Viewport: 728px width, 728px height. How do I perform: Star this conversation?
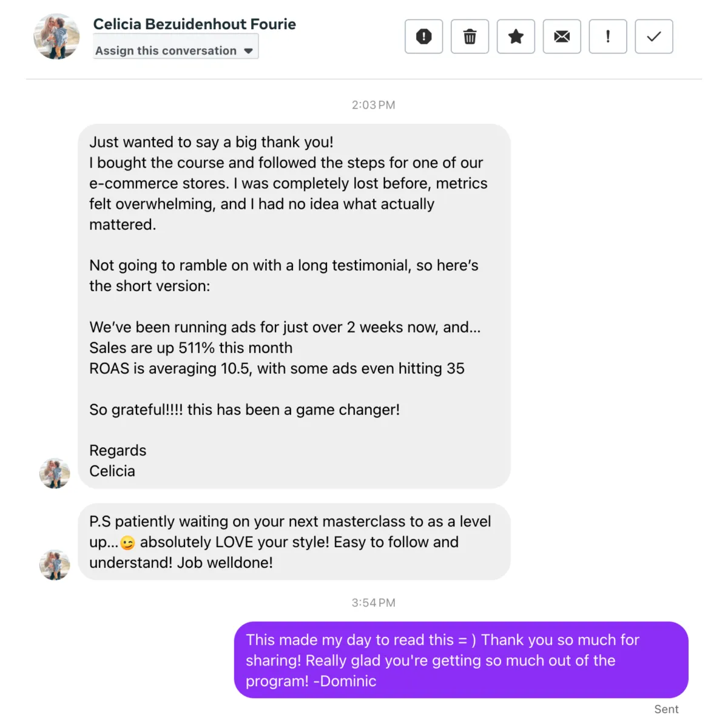(x=516, y=36)
